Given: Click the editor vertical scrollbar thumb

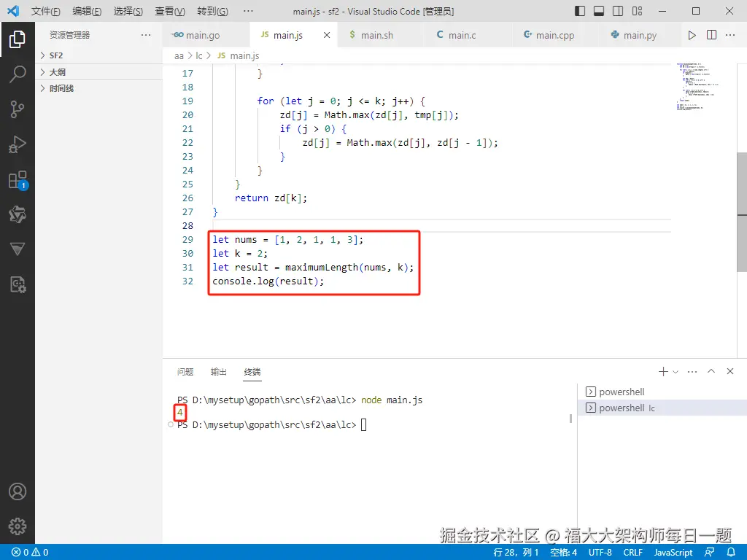Looking at the screenshot, I should click(742, 212).
